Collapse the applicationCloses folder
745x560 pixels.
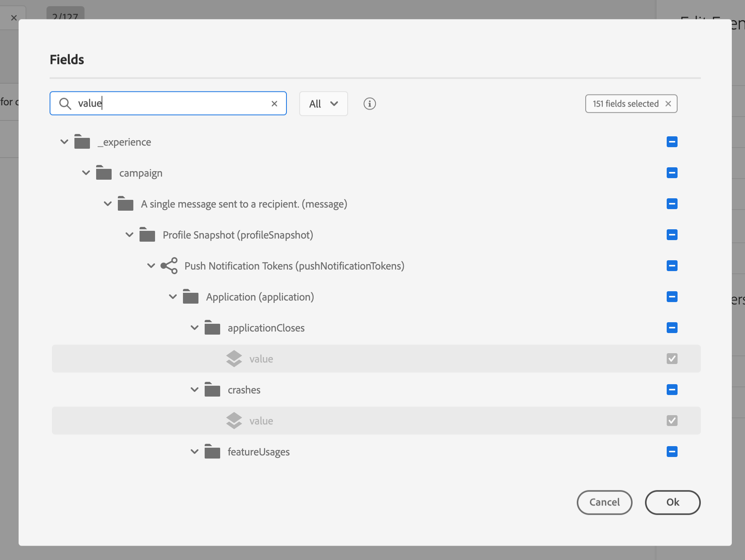(195, 328)
